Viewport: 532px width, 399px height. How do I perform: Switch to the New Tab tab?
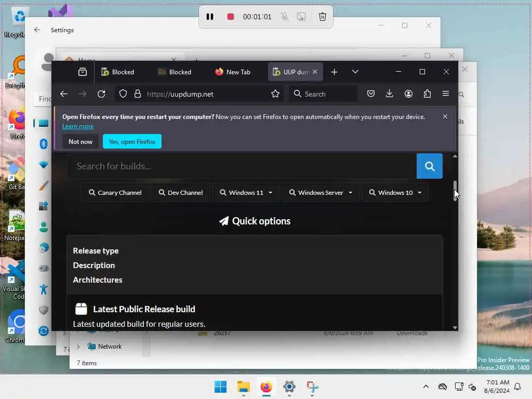click(233, 72)
